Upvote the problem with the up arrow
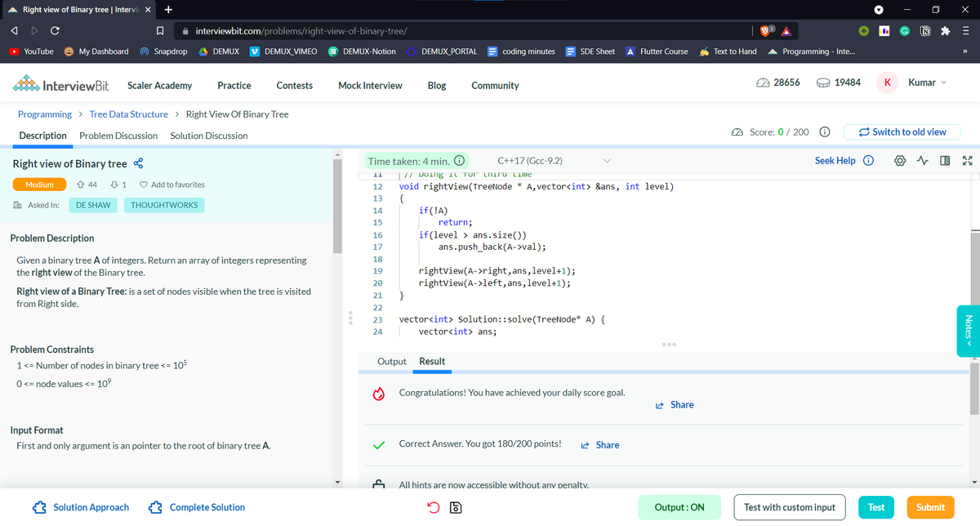 81,185
